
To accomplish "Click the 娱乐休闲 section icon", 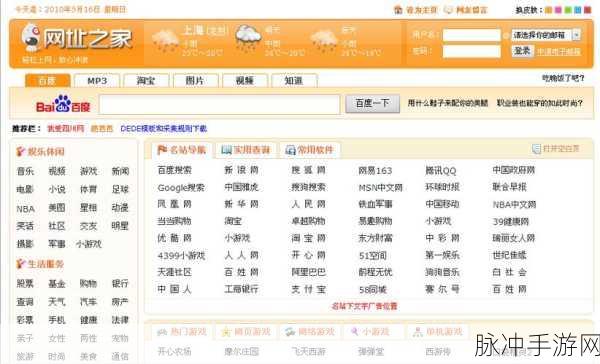I will 21,151.
